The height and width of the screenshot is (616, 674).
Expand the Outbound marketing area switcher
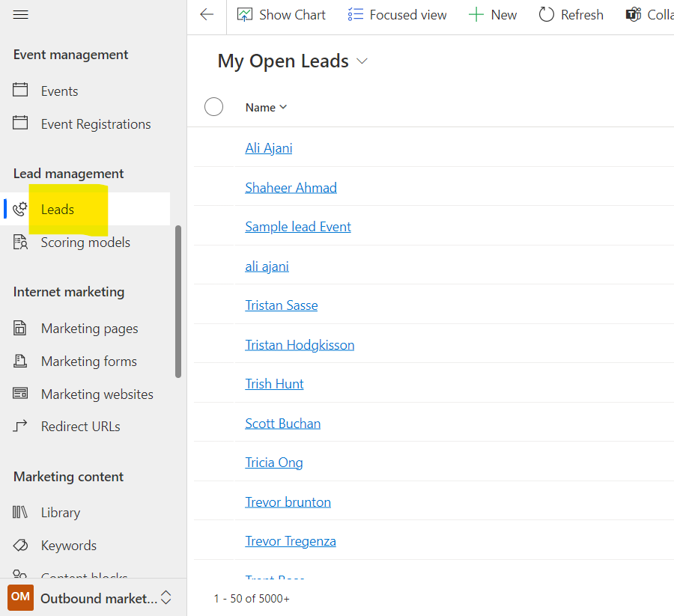click(x=166, y=598)
